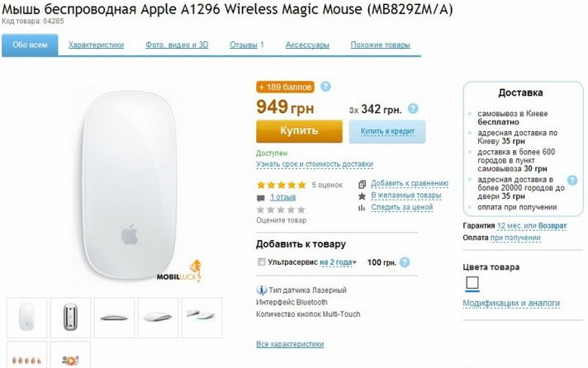Click the star icon for В желаемые товары
This screenshot has height=368, width=588.
(362, 196)
